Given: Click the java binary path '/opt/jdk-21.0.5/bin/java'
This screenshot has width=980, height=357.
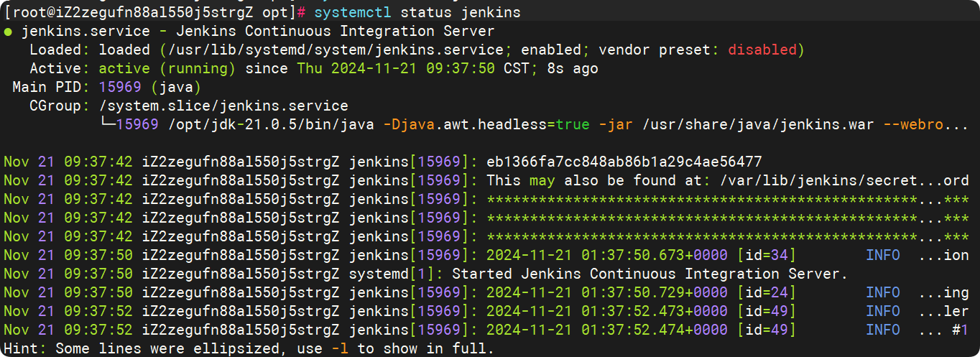Looking at the screenshot, I should (x=271, y=125).
